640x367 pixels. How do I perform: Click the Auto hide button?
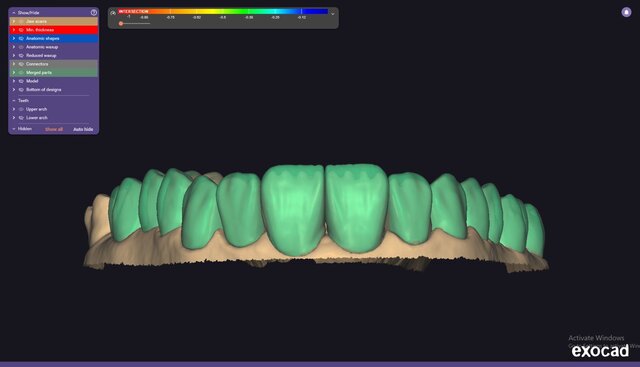click(83, 129)
